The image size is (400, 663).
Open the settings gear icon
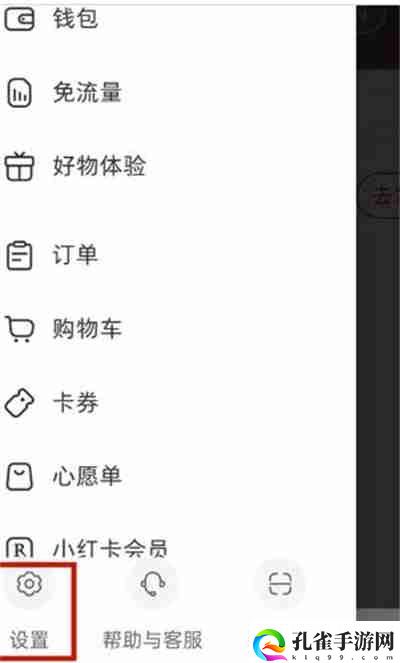point(29,584)
